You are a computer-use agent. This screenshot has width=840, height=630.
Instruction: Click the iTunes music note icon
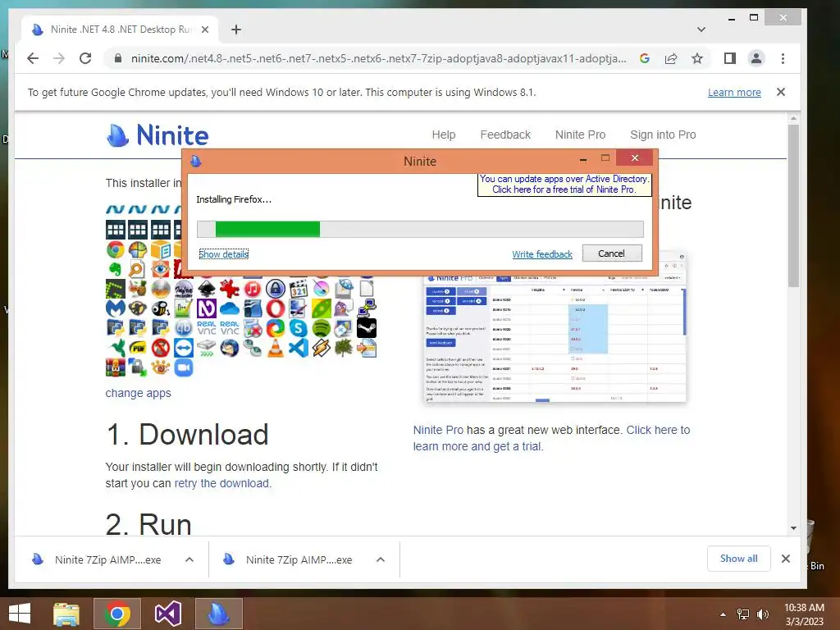tap(253, 289)
